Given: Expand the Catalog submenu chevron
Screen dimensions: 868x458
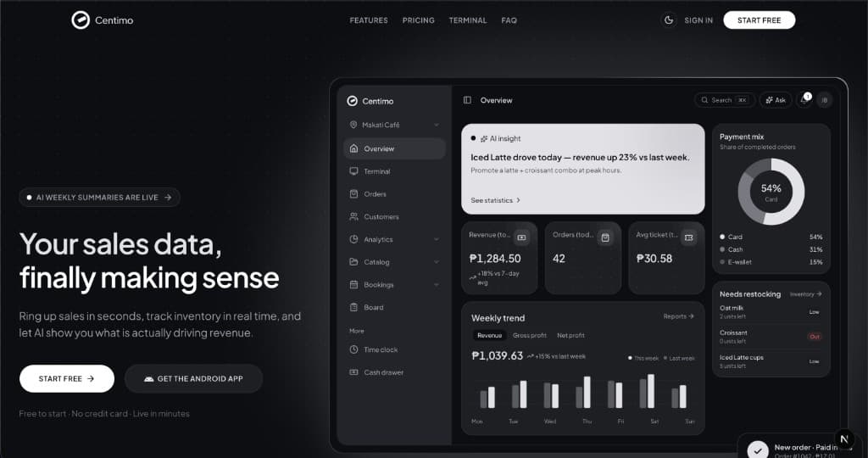Looking at the screenshot, I should tap(437, 262).
